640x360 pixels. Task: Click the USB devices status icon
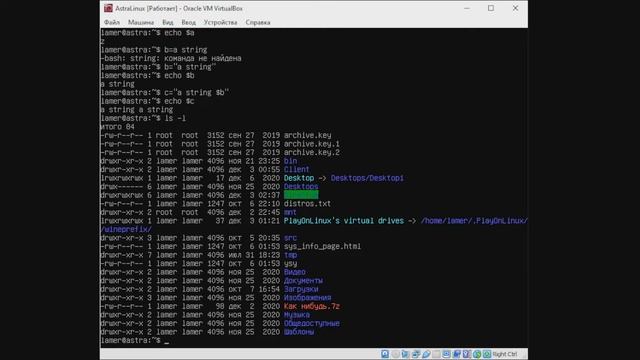tap(426, 354)
